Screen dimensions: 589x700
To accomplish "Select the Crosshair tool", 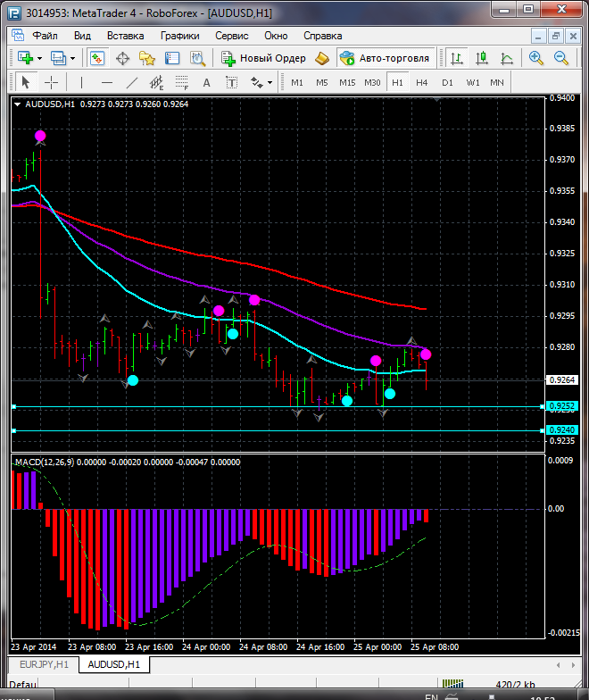I will [52, 82].
